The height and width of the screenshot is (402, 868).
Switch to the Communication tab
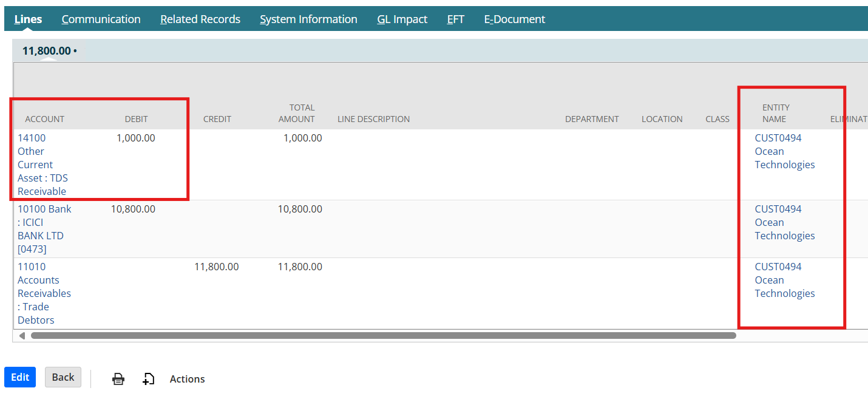coord(101,19)
